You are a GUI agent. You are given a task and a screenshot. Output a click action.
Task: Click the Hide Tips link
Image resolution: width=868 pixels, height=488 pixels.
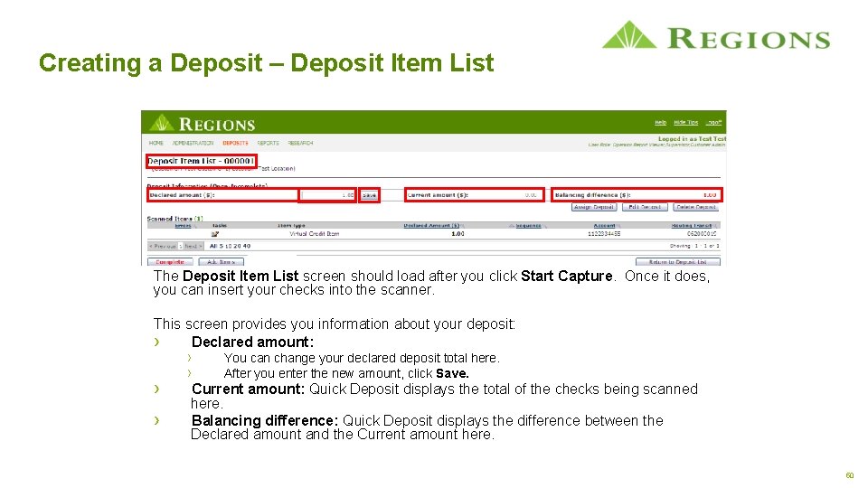point(686,122)
